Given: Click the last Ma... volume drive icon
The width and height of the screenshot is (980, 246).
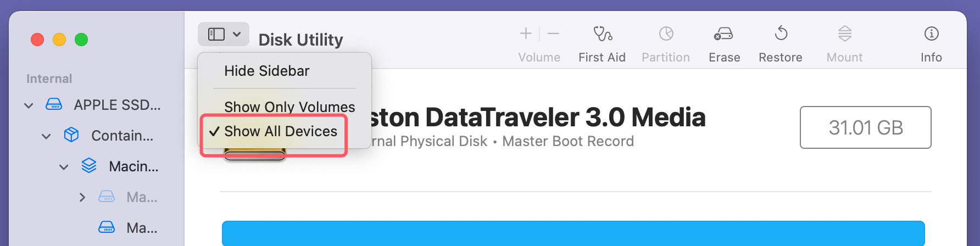Looking at the screenshot, I should pyautogui.click(x=107, y=227).
